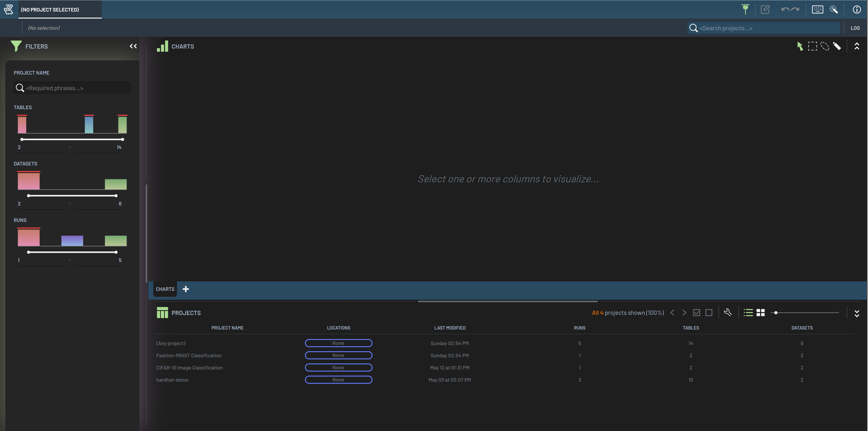The height and width of the screenshot is (431, 868).
Task: Open the magic wand tool in header
Action: [x=834, y=9]
